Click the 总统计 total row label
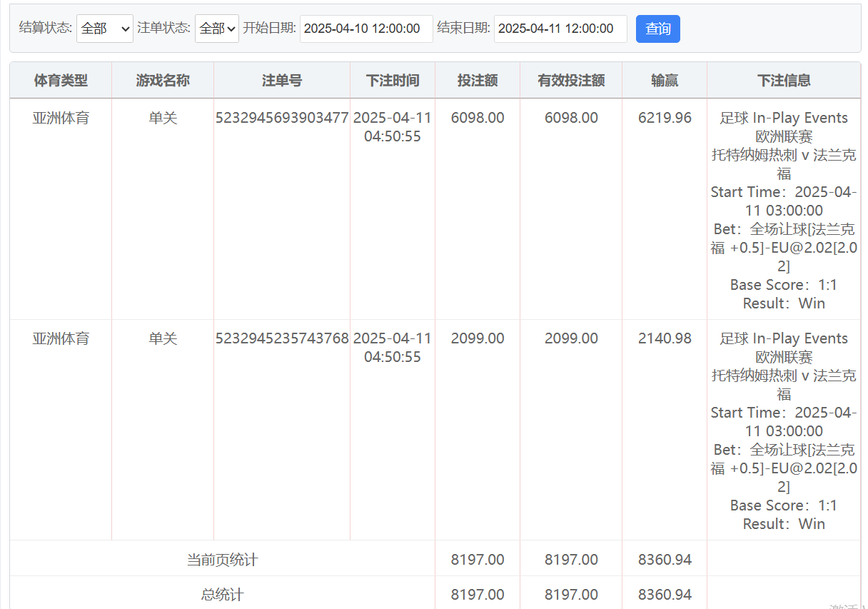 [222, 594]
